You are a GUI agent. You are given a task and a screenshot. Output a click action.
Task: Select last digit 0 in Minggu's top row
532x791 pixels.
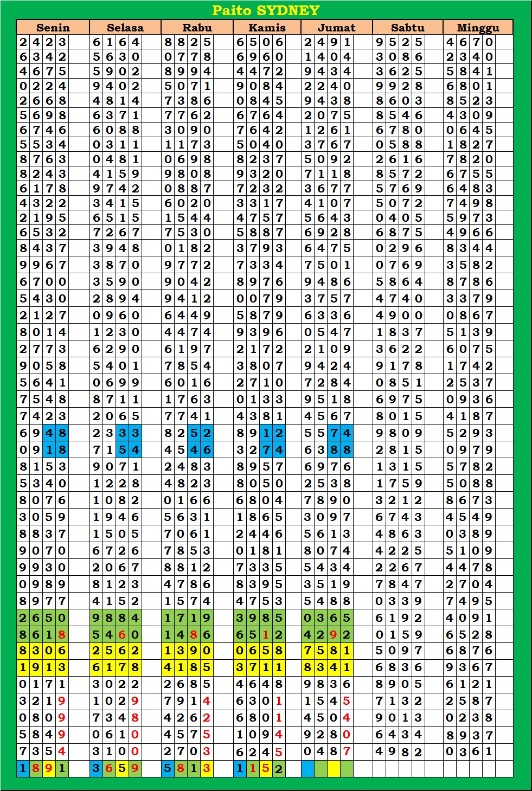pyautogui.click(x=489, y=42)
